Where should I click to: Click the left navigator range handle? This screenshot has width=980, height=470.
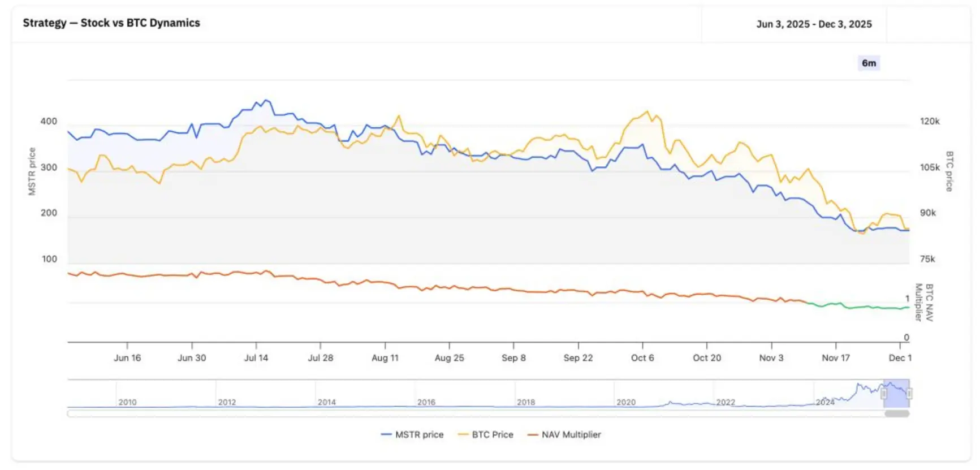[x=883, y=394]
